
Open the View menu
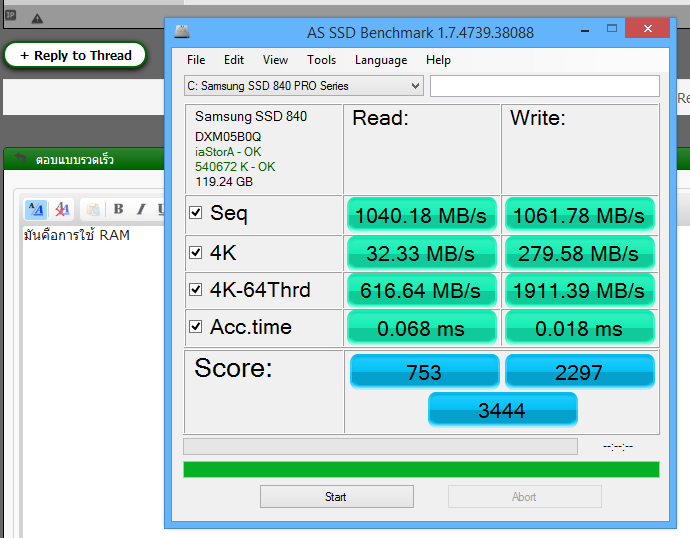click(275, 60)
